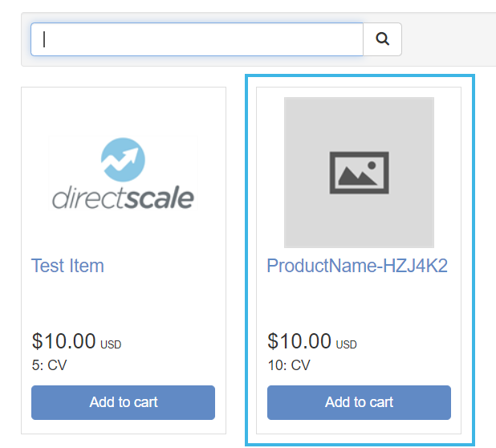Click the $10.00 price under ProductName-HZJ4K2
This screenshot has width=496, height=448.
pyautogui.click(x=299, y=341)
